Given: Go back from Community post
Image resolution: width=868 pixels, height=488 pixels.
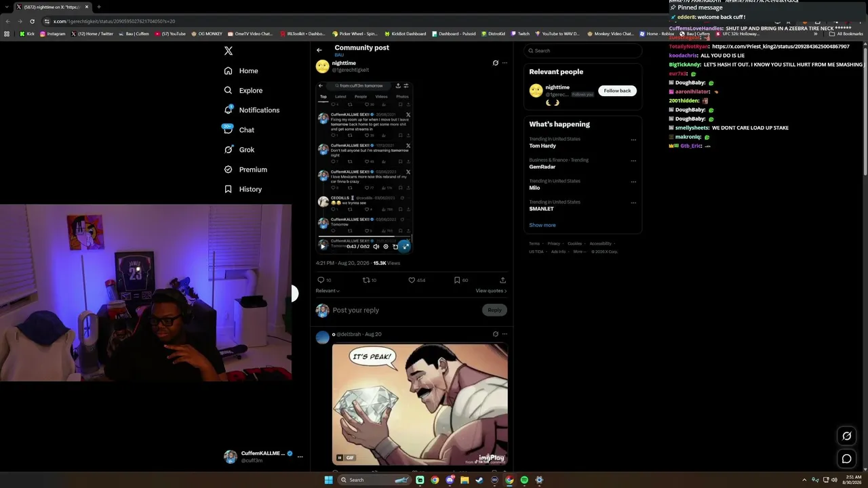Looking at the screenshot, I should (x=319, y=50).
